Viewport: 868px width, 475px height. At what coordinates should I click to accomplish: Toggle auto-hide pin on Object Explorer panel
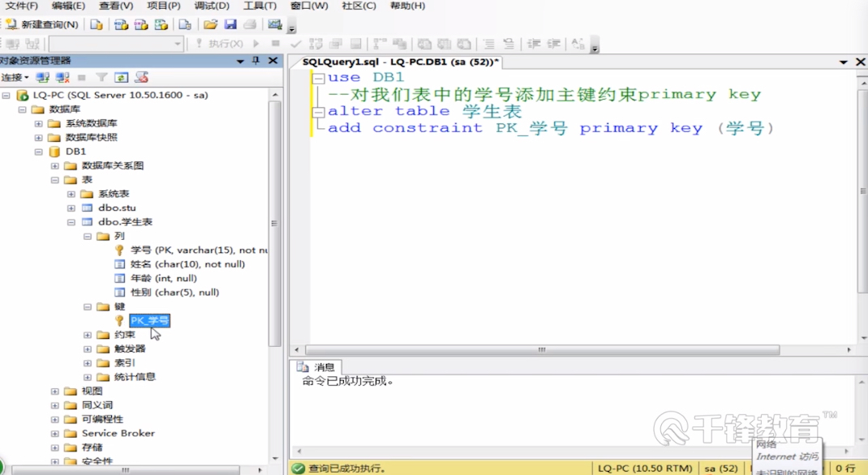pyautogui.click(x=256, y=61)
